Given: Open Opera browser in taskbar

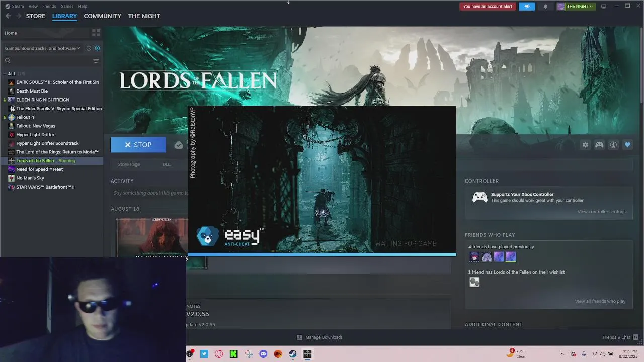Looking at the screenshot, I should click(x=219, y=354).
